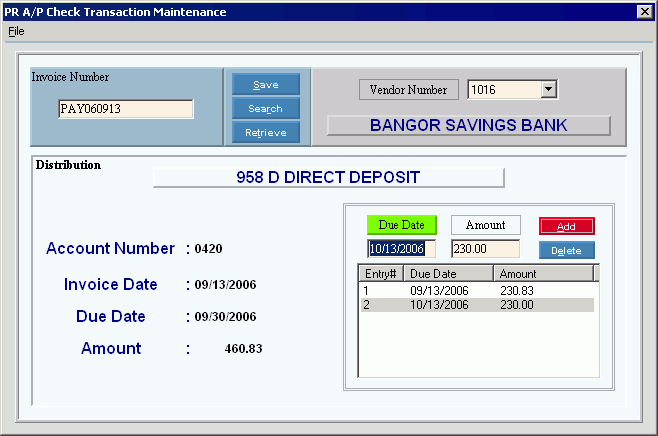This screenshot has width=658, height=436.
Task: Click the Search button
Action: tap(266, 109)
